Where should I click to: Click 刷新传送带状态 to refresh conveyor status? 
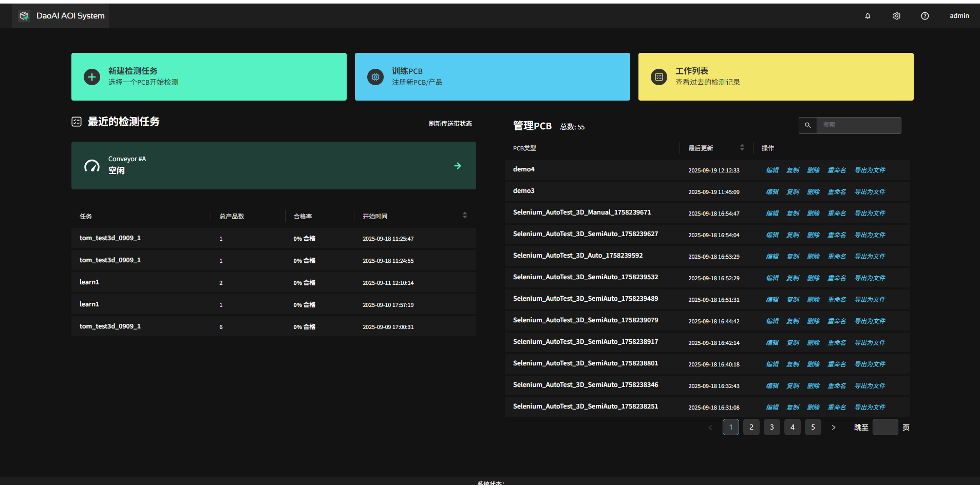coord(450,124)
